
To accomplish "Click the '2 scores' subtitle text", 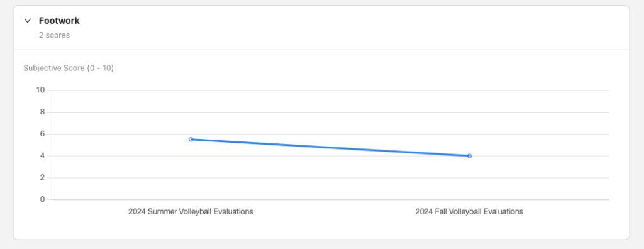I will pos(54,35).
